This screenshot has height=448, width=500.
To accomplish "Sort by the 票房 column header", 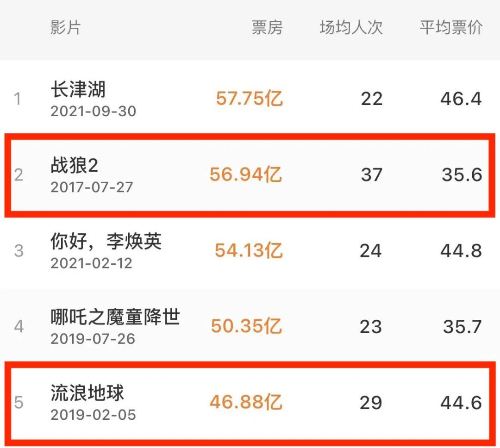I will [267, 27].
